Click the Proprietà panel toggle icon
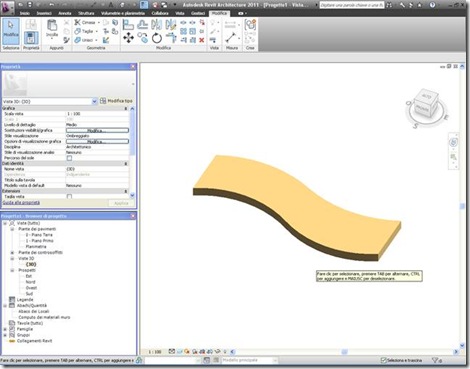Viewport: 470px width, 369px height. click(31, 38)
